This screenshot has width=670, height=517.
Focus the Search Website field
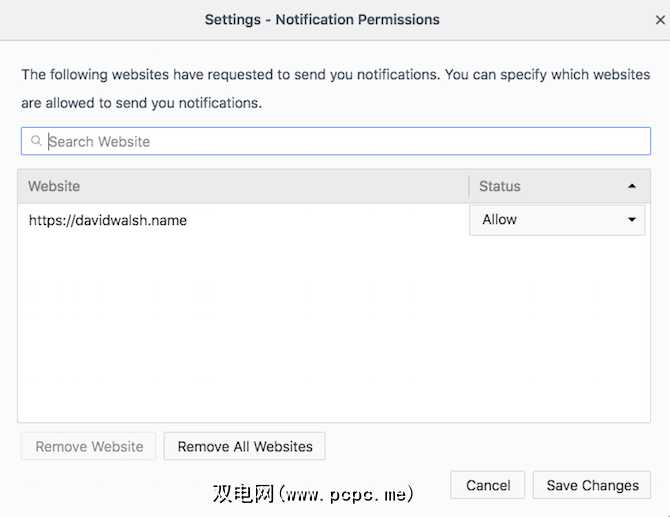[x=340, y=141]
